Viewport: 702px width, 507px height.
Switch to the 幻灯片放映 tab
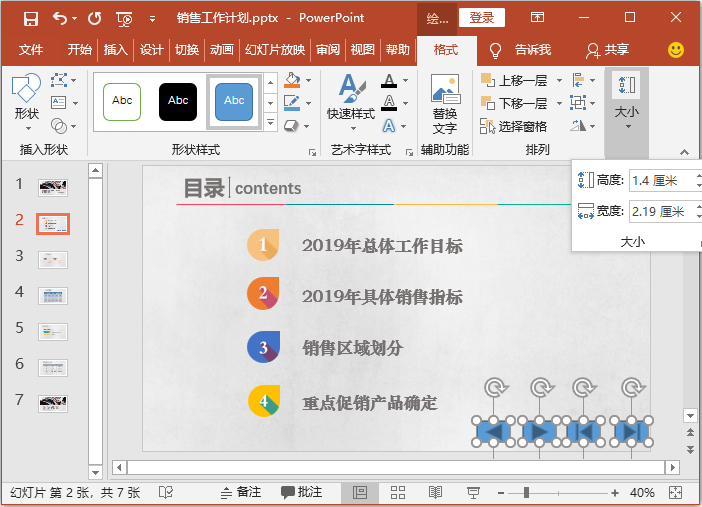click(275, 50)
